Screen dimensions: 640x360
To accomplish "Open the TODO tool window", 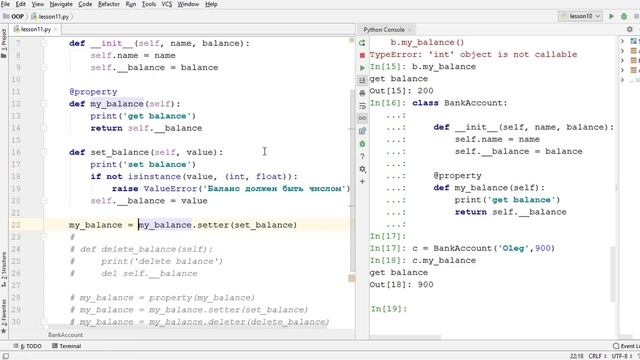I will [27, 346].
